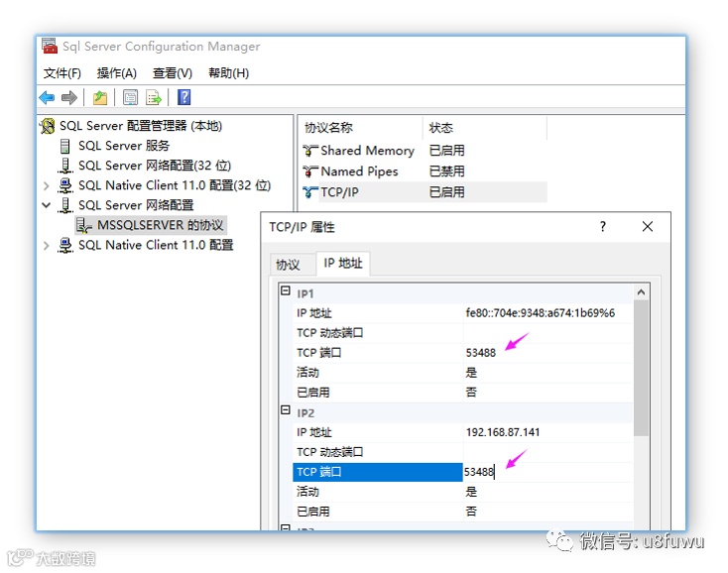The width and height of the screenshot is (728, 573).
Task: Select SQL Server 服务 in the tree
Action: tap(124, 146)
